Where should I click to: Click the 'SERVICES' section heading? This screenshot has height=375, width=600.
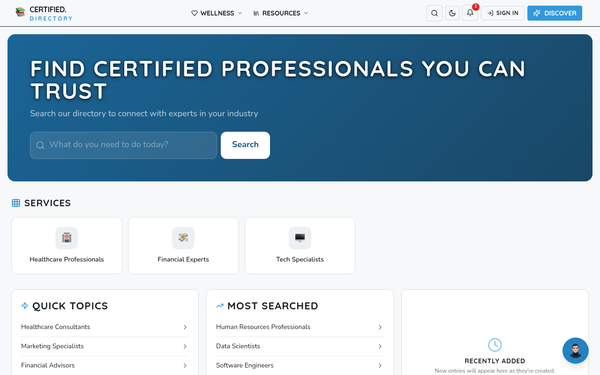click(x=47, y=203)
